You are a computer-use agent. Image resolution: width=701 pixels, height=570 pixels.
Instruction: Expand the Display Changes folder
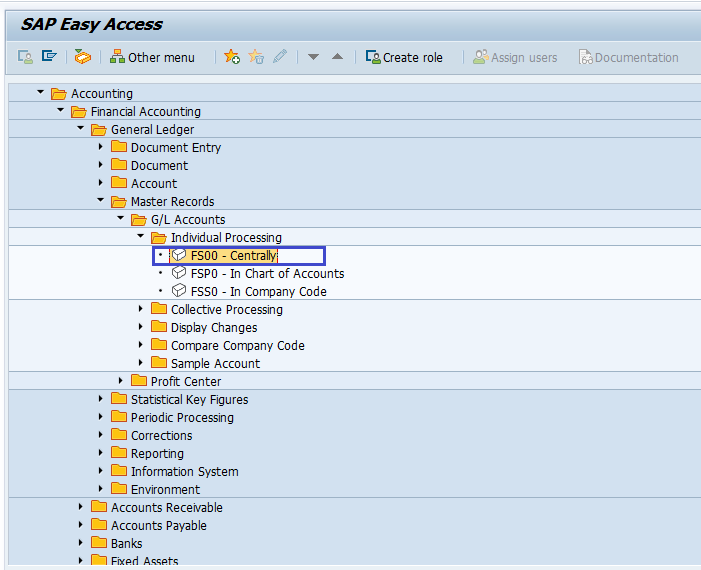coord(140,326)
